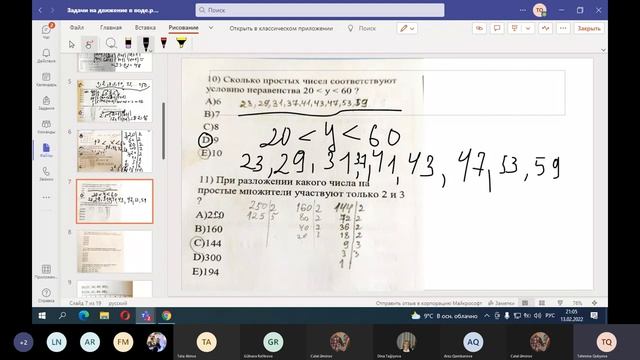Select slide 6 thumbnail
Screen dimensions: 640x360
pos(115,151)
